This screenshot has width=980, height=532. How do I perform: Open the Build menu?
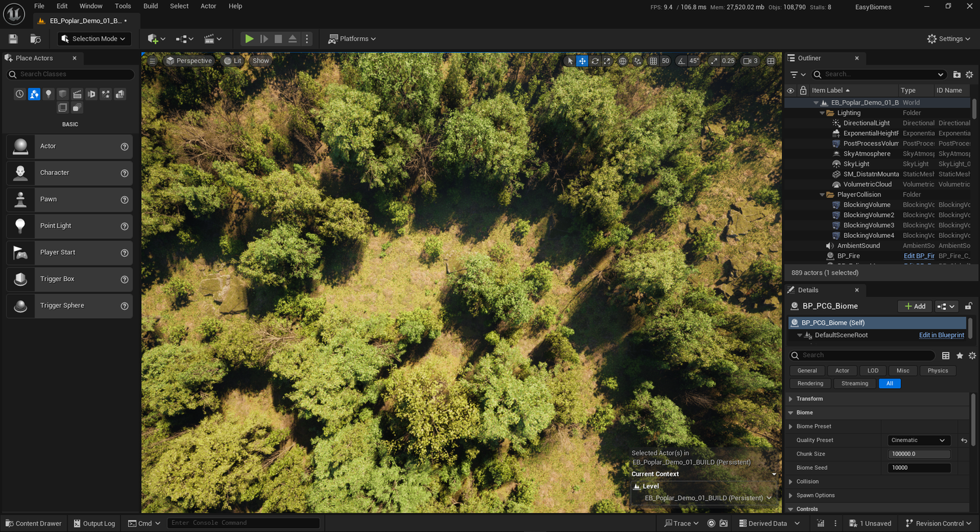point(150,6)
